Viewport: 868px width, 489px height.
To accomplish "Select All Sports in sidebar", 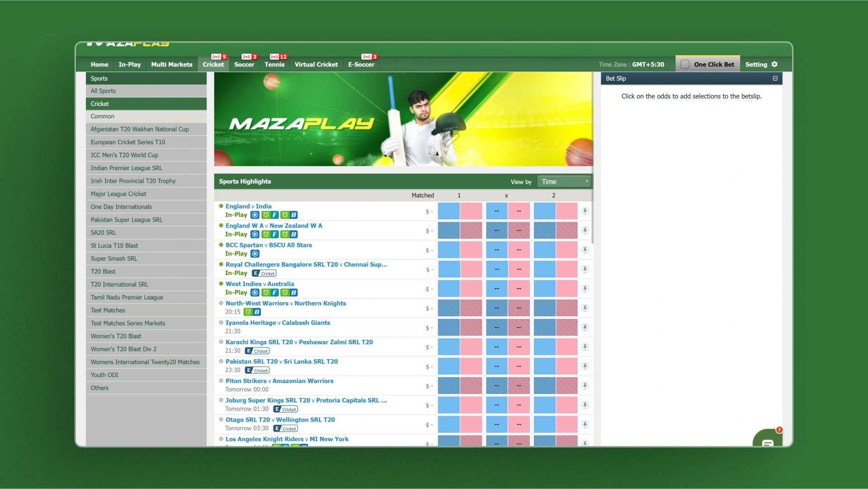I will pos(146,91).
